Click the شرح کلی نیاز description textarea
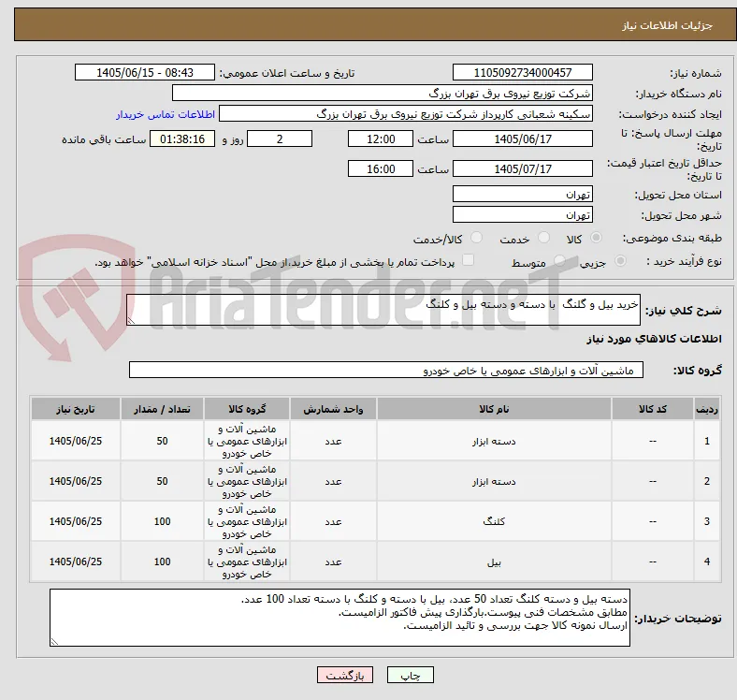This screenshot has width=737, height=700. click(x=383, y=310)
